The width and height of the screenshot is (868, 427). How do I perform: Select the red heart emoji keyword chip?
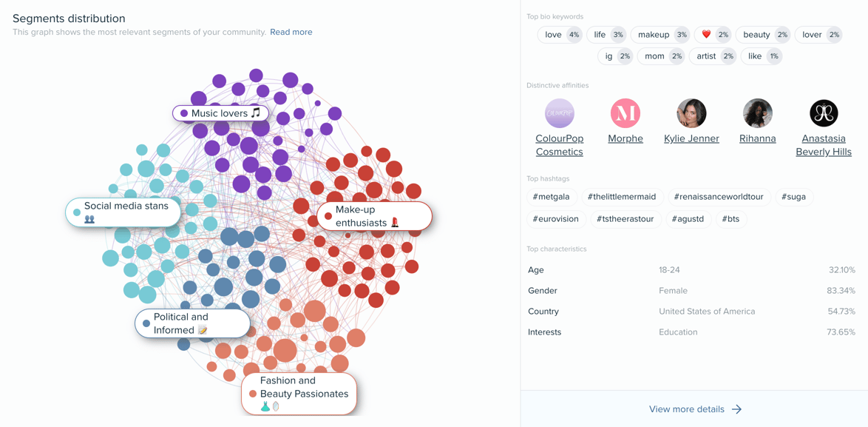[x=711, y=34]
